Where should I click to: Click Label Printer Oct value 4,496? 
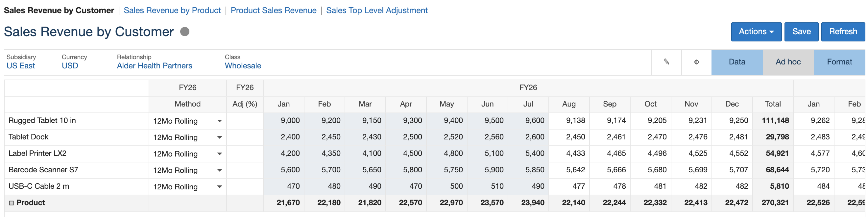(x=650, y=154)
